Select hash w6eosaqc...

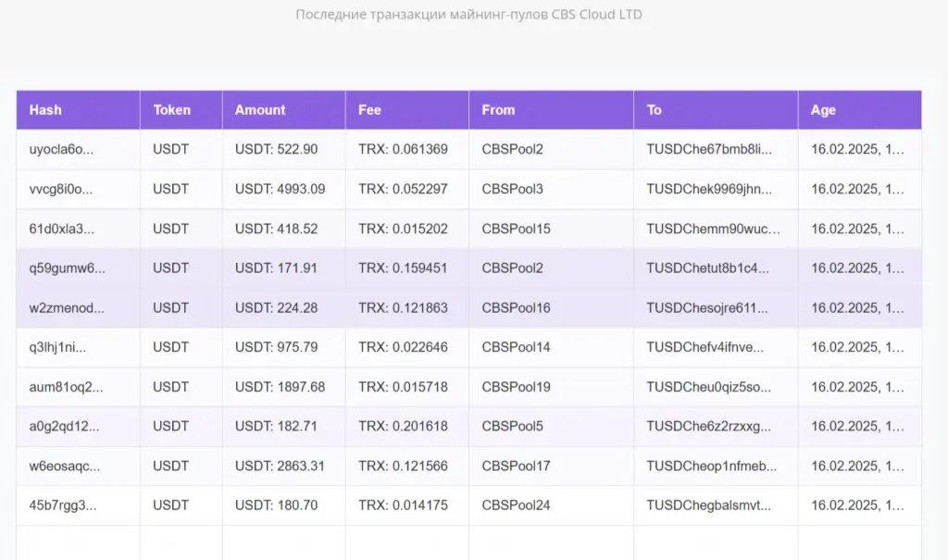coord(65,467)
